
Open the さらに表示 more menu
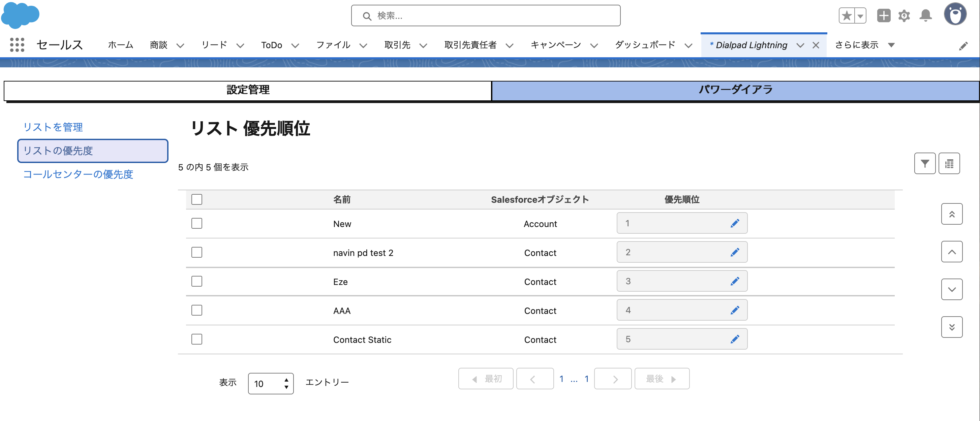(x=864, y=45)
